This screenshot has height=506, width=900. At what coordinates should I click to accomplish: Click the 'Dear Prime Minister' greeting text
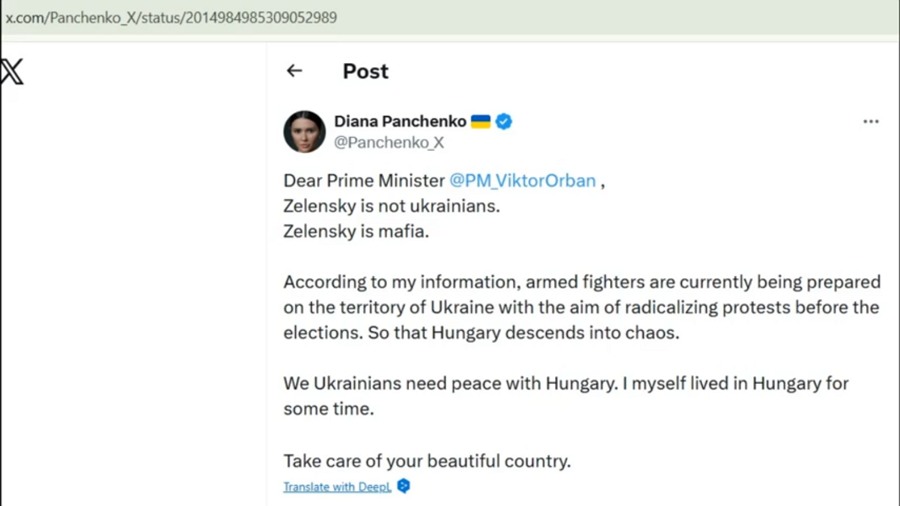point(363,181)
